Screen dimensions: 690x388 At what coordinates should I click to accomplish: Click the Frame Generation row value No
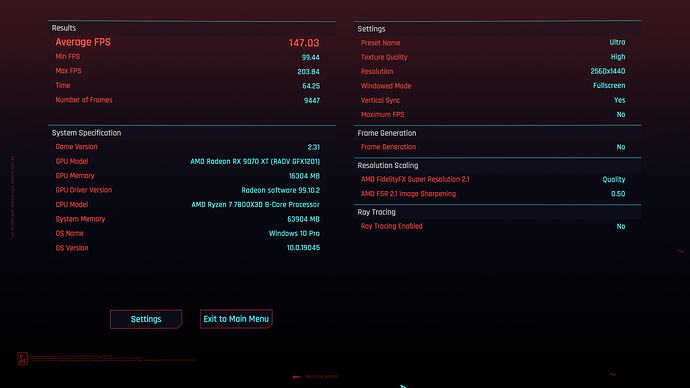pyautogui.click(x=621, y=147)
